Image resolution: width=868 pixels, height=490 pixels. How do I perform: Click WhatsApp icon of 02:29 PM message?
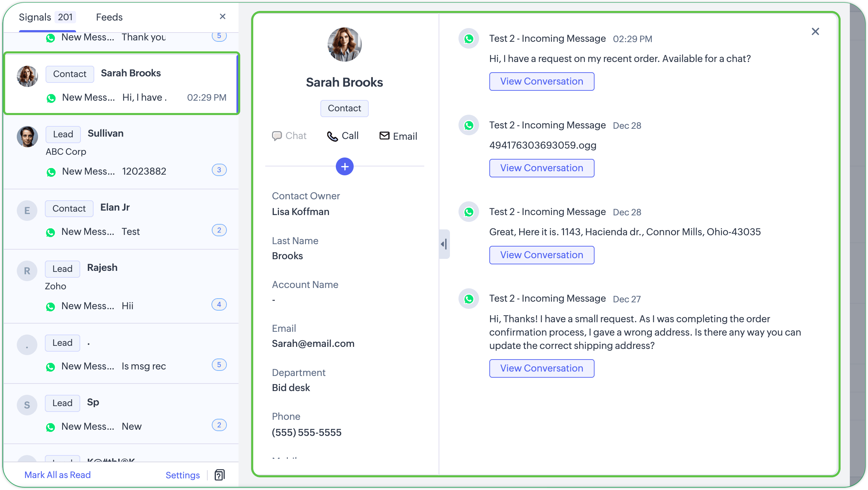(x=468, y=39)
